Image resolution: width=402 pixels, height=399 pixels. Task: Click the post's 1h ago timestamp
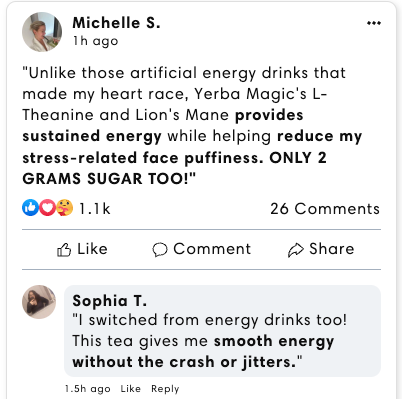pos(96,41)
